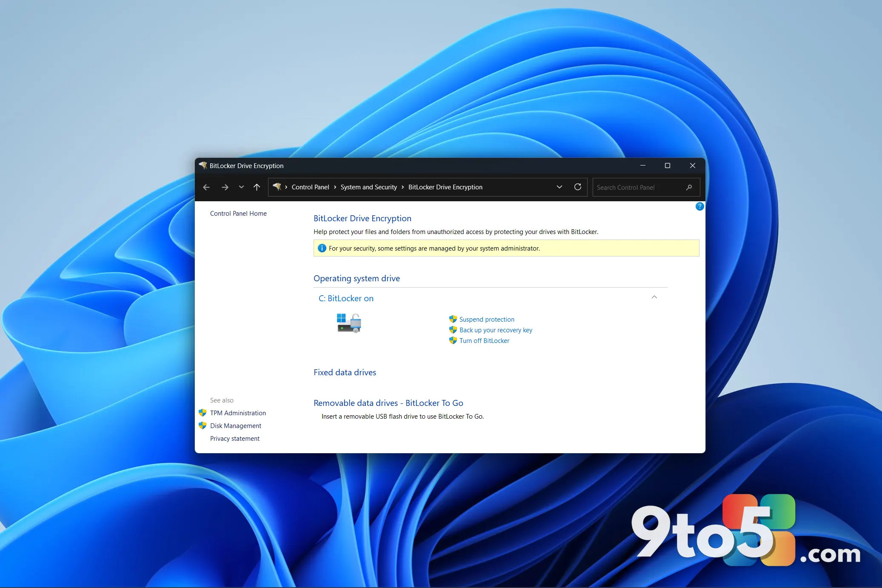Click the Insert a removable USB flash drive text
The width and height of the screenshot is (882, 588).
[x=402, y=417]
